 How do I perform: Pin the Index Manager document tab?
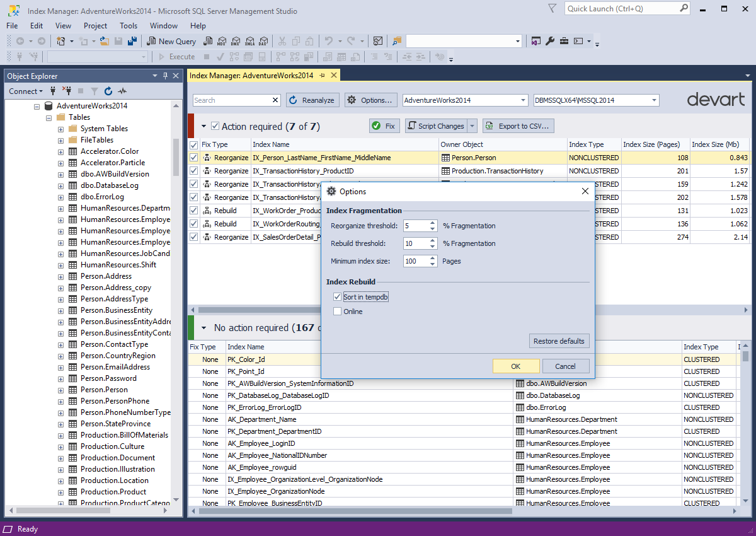click(x=323, y=75)
